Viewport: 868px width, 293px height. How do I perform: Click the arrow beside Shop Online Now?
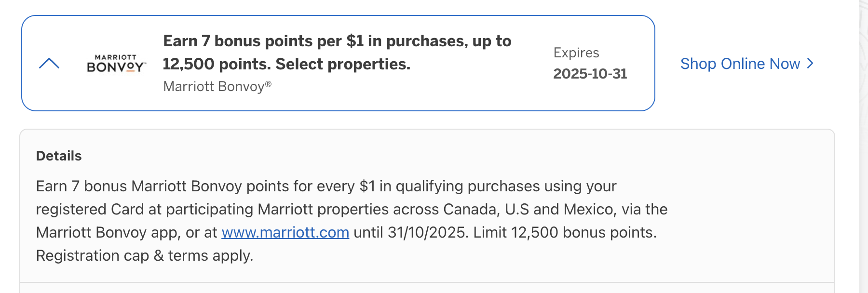click(810, 64)
